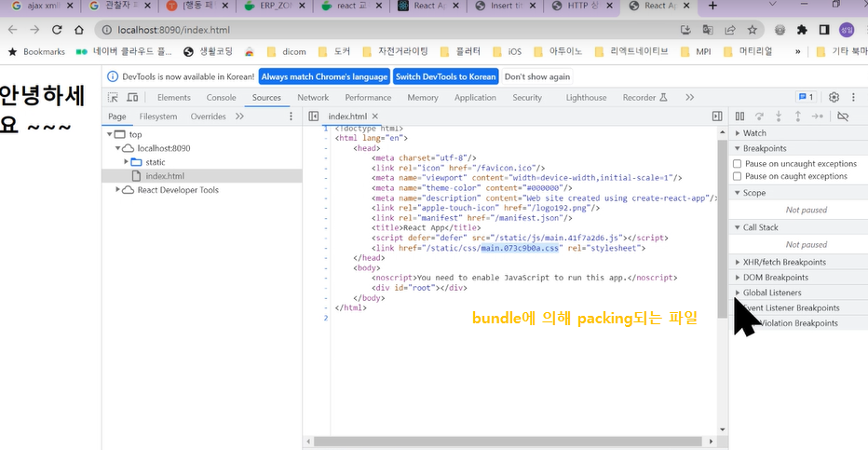Viewport: 868px width, 450px height.
Task: Open the DevTools kebab menu
Action: click(853, 98)
